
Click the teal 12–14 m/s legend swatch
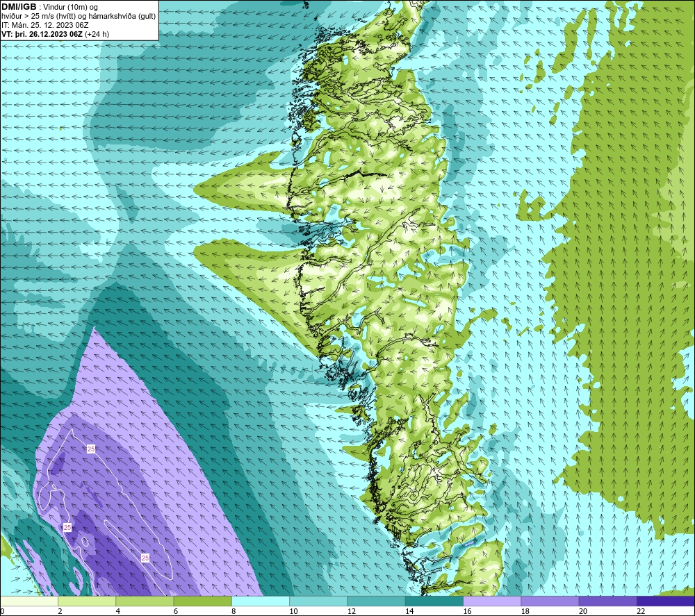coord(376,601)
